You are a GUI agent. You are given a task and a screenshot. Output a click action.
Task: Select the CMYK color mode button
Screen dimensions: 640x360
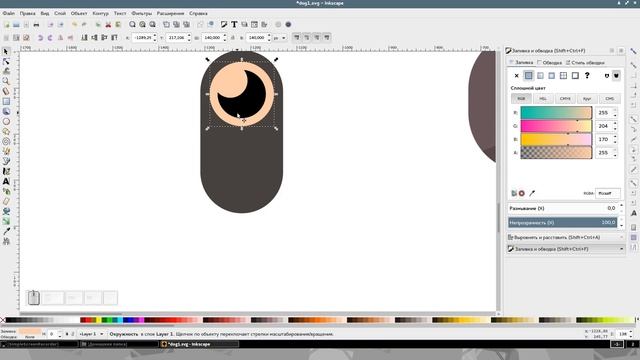(565, 98)
